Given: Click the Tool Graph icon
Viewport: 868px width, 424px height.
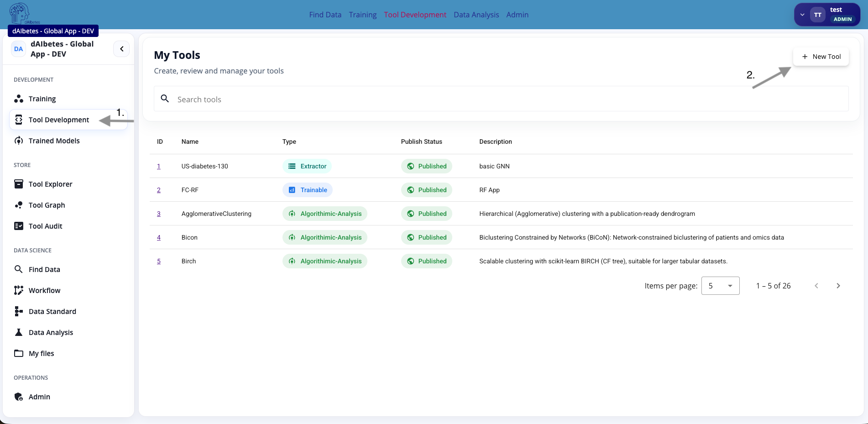Looking at the screenshot, I should point(19,205).
